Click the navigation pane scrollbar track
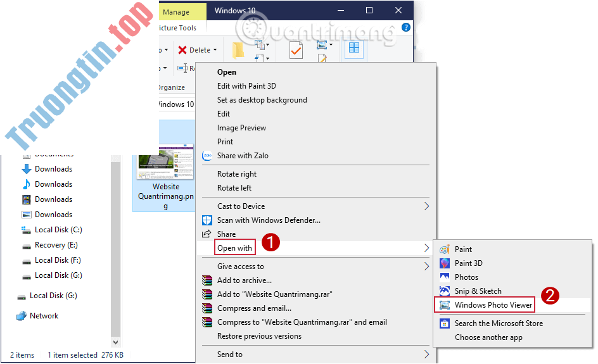The image size is (598, 364). (x=115, y=248)
